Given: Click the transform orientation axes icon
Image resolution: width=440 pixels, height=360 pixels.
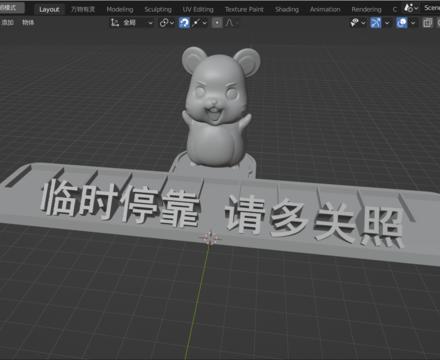Looking at the screenshot, I should pyautogui.click(x=115, y=23).
